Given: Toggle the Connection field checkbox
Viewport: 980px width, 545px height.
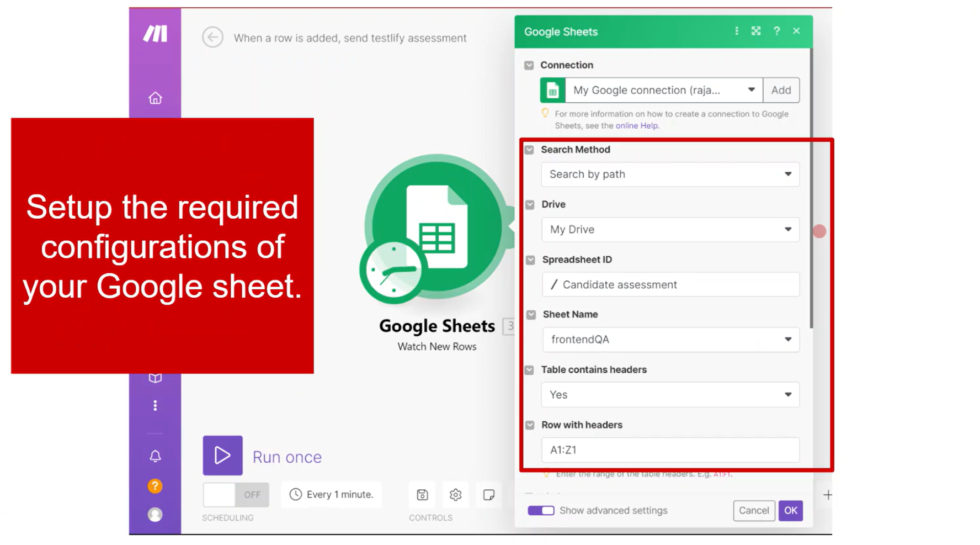Looking at the screenshot, I should click(529, 65).
